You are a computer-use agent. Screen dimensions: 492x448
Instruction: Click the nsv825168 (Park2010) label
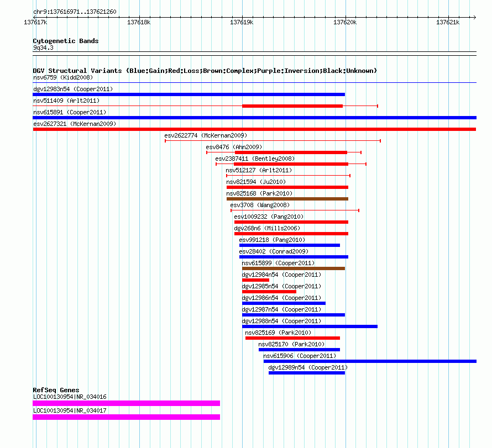(259, 193)
